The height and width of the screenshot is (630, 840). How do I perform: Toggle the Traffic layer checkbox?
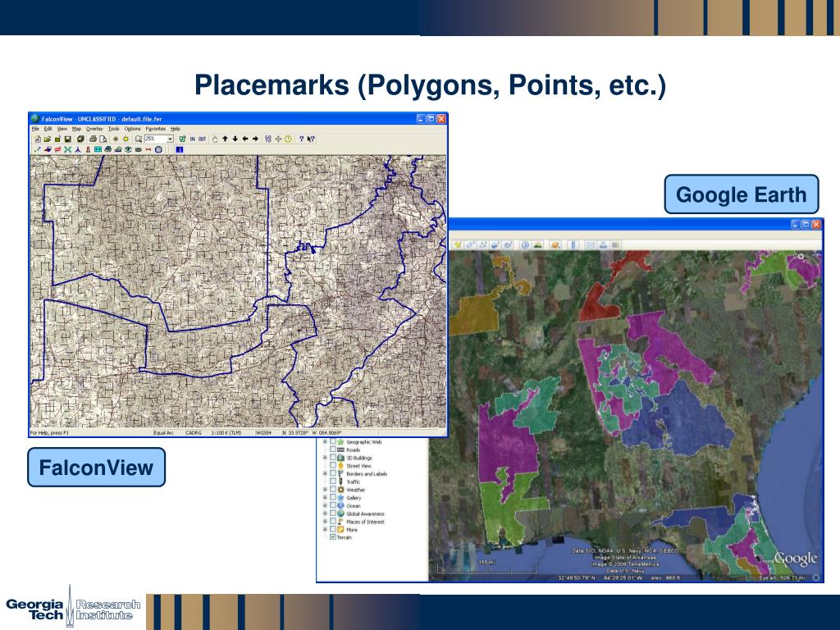pos(333,482)
